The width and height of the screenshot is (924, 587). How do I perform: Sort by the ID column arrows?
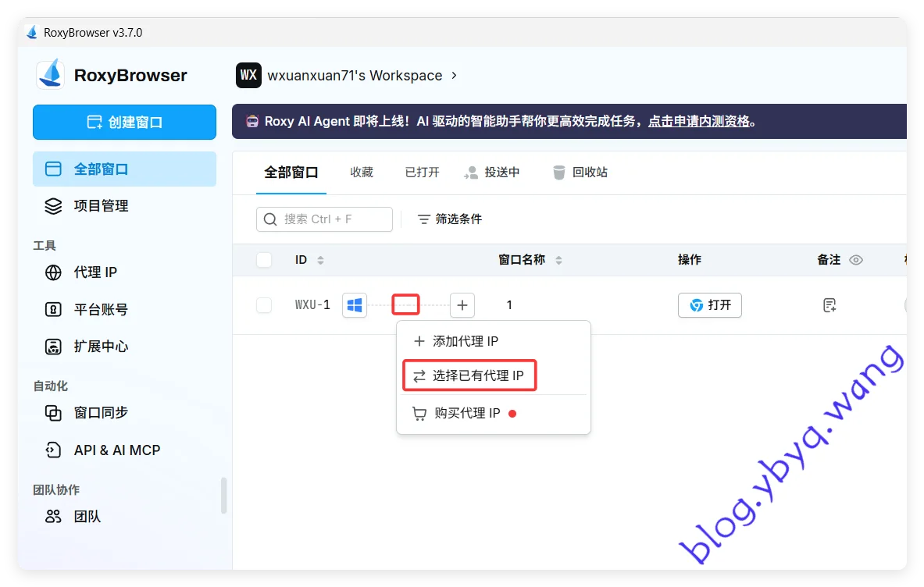click(320, 260)
